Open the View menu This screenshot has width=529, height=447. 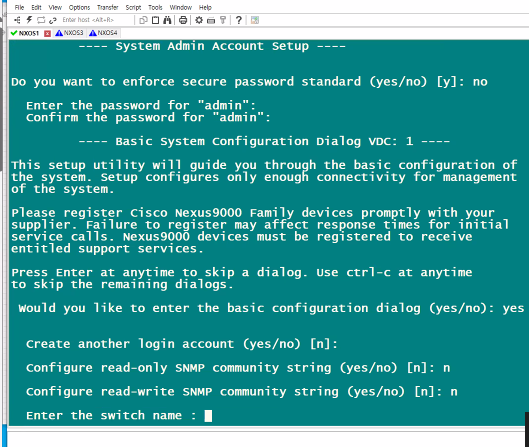point(55,7)
